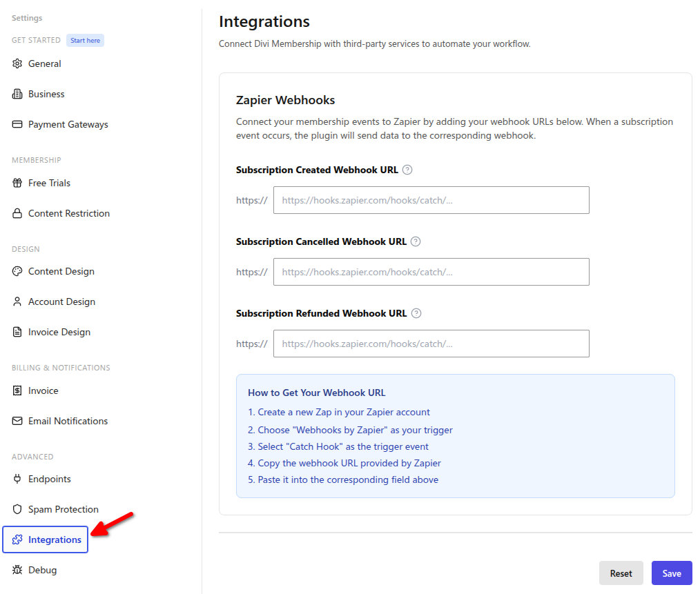Click the 'Subscription Refunded Webhook URL' label
The height and width of the screenshot is (594, 700).
322,313
